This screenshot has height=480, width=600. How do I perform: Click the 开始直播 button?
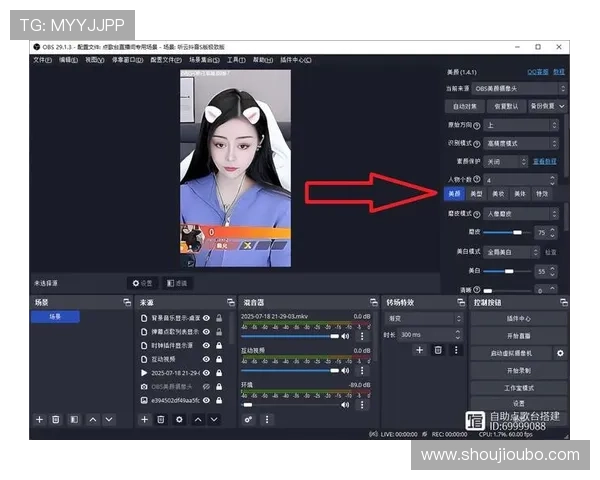[x=519, y=336]
